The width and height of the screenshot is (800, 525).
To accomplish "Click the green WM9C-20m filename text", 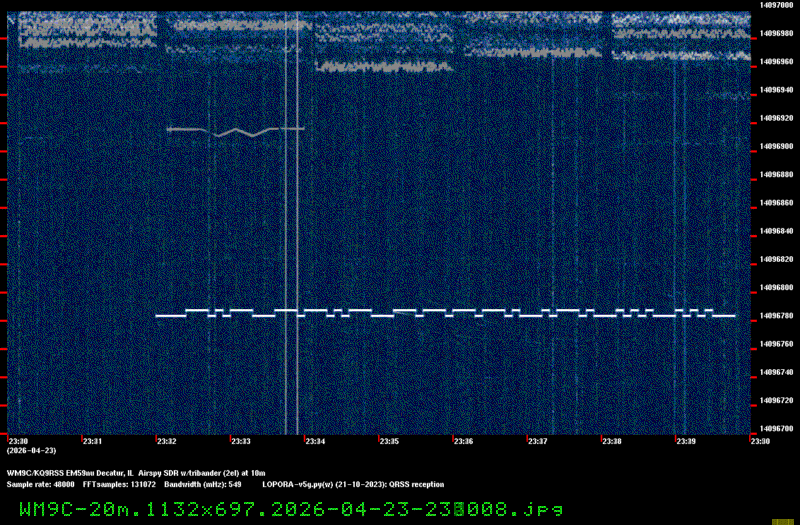I will coord(283,509).
